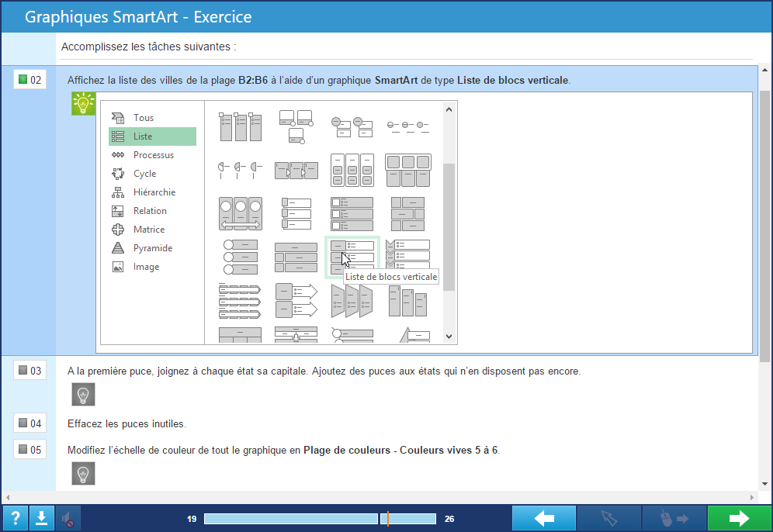The image size is (773, 532).
Task: Click the green lightbulb hint for task 02
Action: point(83,103)
